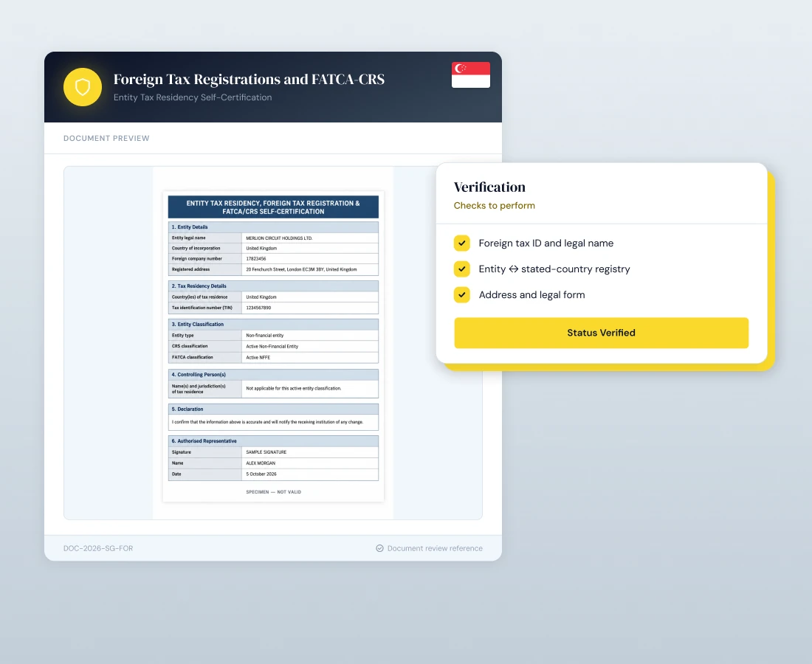Click the MERLION CIRCUIT HOLDINGS LTD. entity name
The image size is (812, 664).
(x=279, y=238)
